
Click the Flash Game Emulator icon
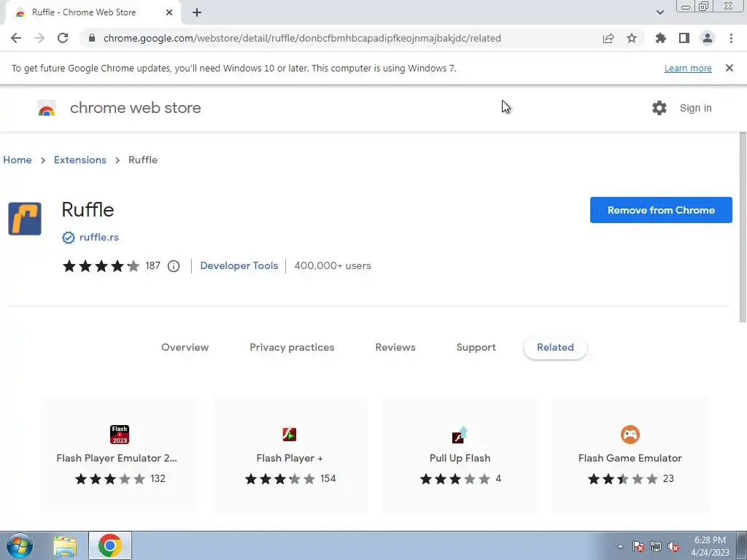[630, 435]
